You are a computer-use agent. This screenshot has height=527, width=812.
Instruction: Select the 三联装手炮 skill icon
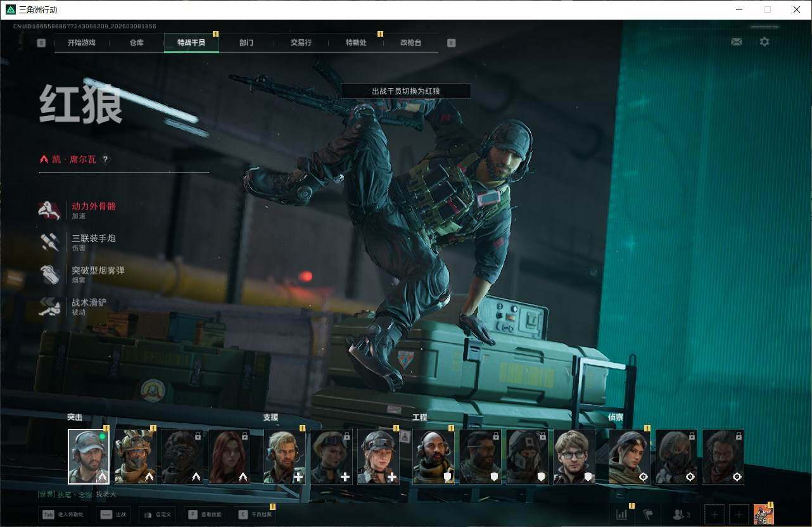pyautogui.click(x=49, y=243)
